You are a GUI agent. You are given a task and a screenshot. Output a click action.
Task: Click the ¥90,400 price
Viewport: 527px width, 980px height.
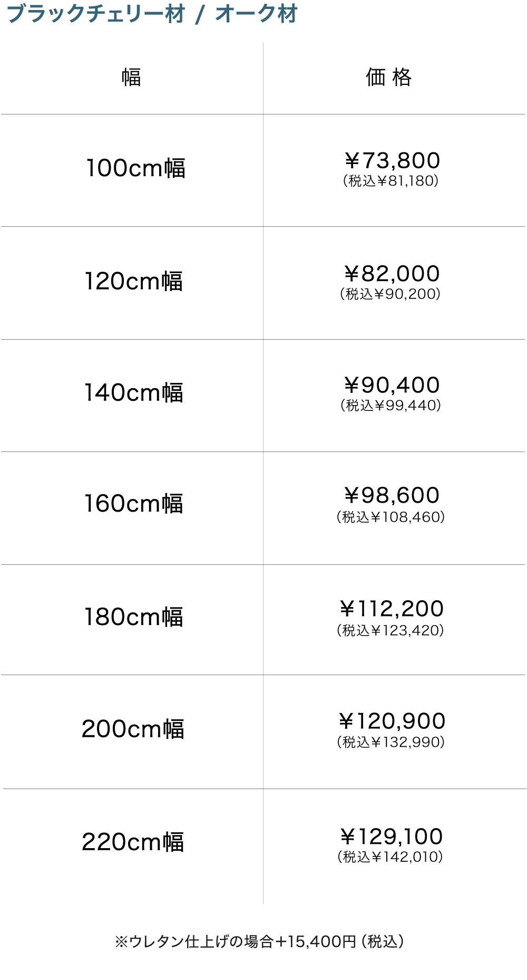(x=392, y=385)
